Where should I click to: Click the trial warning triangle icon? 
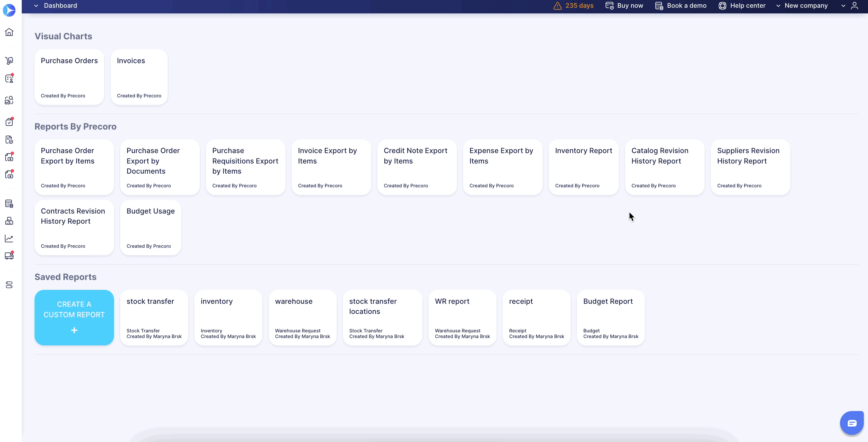pos(558,6)
